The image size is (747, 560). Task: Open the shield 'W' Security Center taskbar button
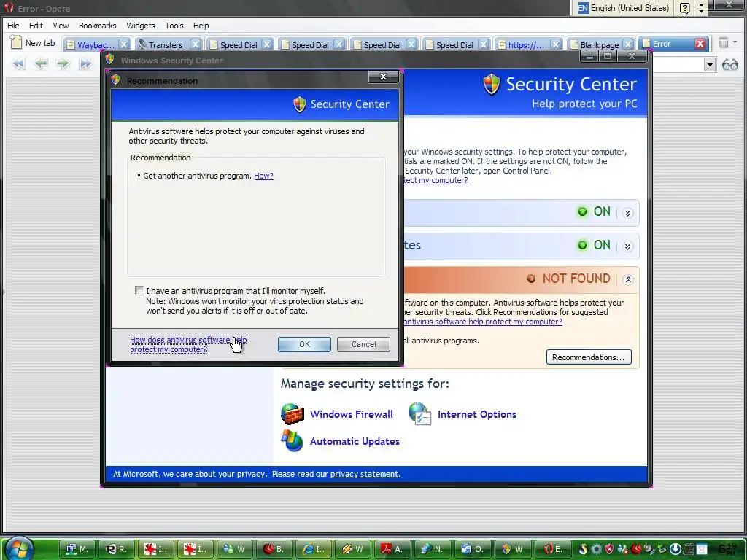coord(514,548)
